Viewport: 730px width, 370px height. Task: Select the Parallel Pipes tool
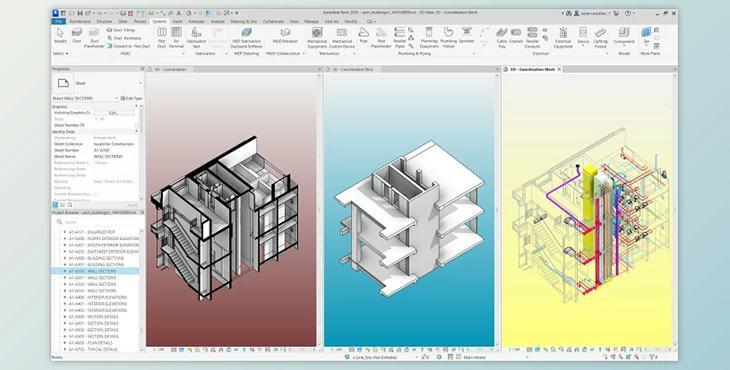click(x=400, y=38)
